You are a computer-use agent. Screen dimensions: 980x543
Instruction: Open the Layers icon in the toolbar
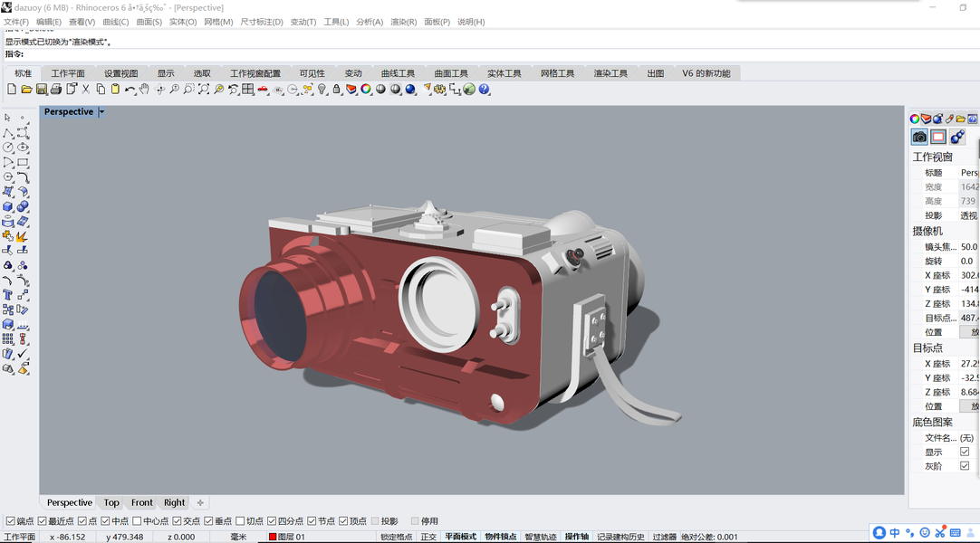point(351,90)
